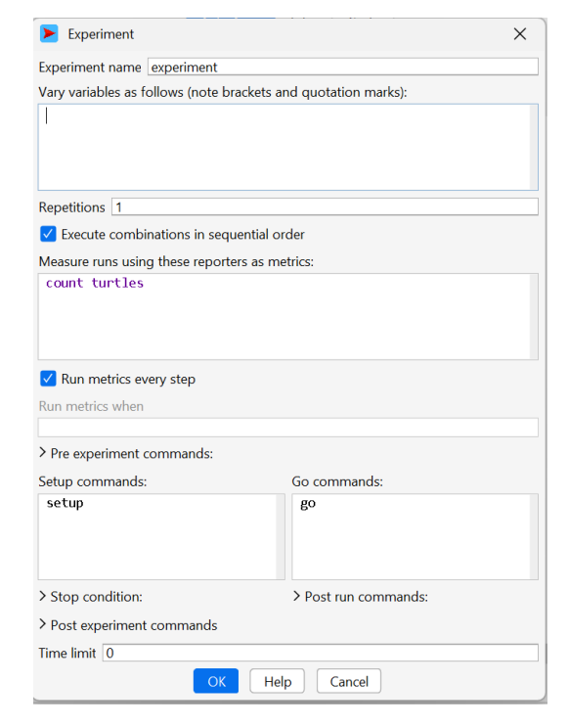Focus the Time limit field

pos(321,653)
